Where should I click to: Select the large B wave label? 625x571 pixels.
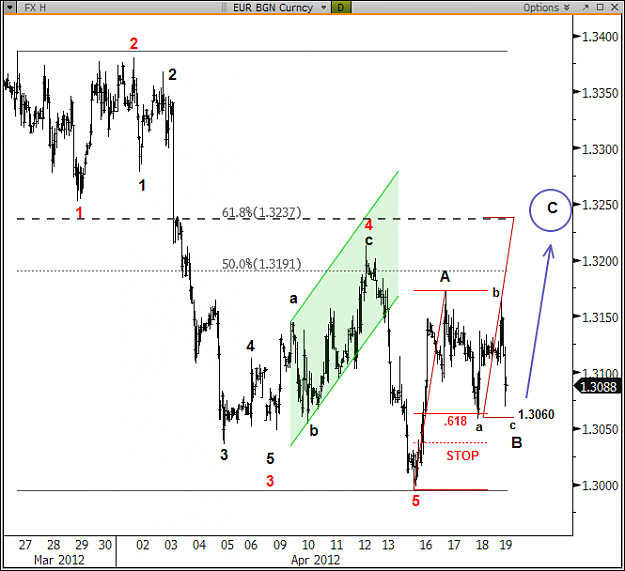coord(517,442)
